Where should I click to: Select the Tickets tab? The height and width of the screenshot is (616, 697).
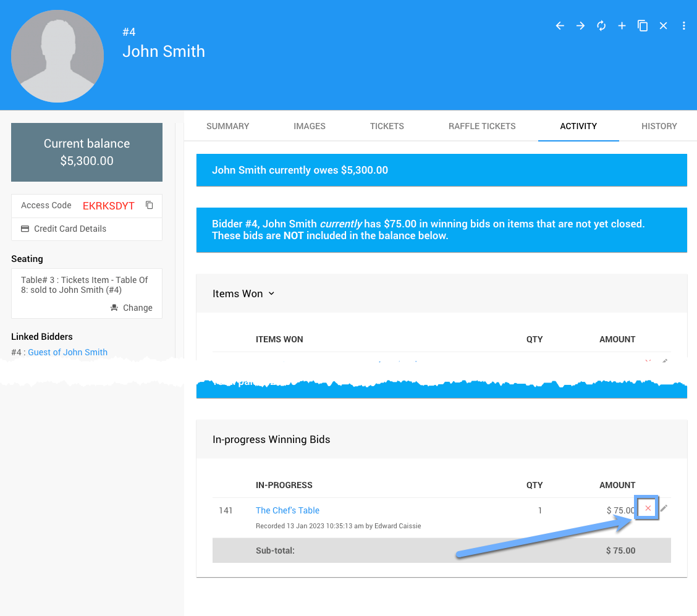pyautogui.click(x=387, y=126)
